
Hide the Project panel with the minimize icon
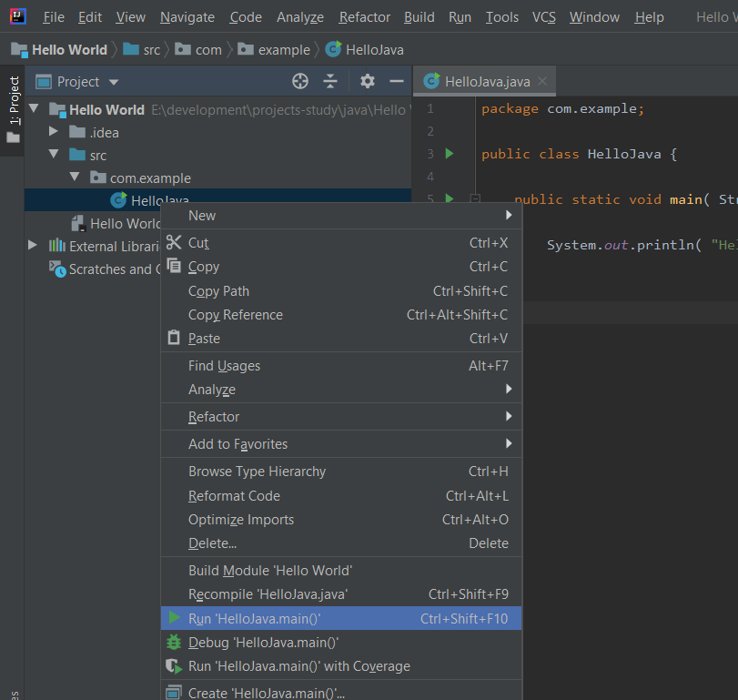click(398, 81)
